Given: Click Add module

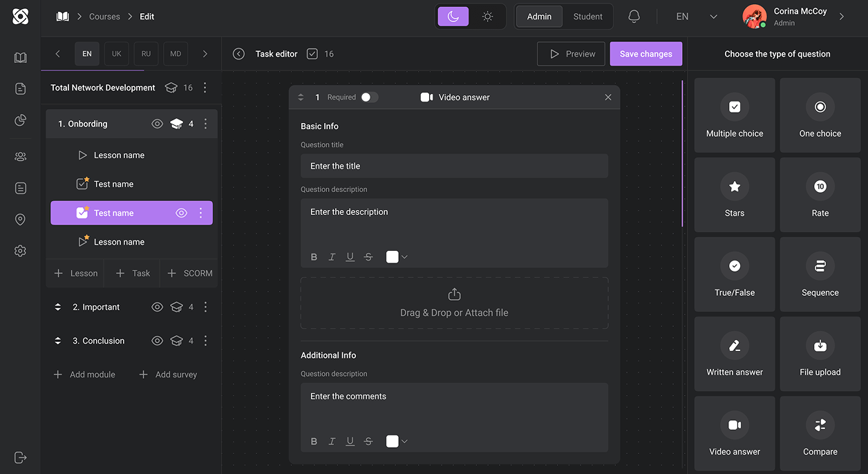Looking at the screenshot, I should click(x=84, y=375).
